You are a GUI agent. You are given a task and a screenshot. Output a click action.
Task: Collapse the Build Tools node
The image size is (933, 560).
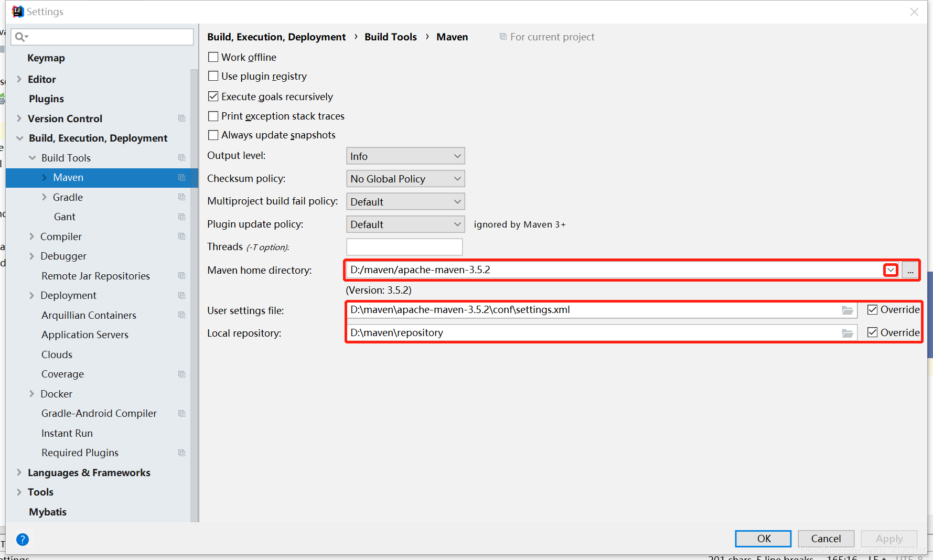click(x=33, y=158)
